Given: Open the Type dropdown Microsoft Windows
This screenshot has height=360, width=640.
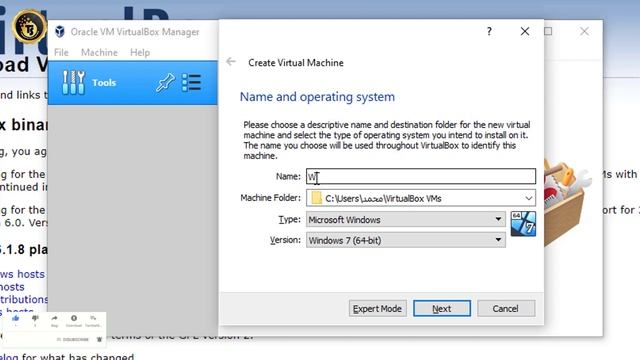Looking at the screenshot, I should 406,220.
